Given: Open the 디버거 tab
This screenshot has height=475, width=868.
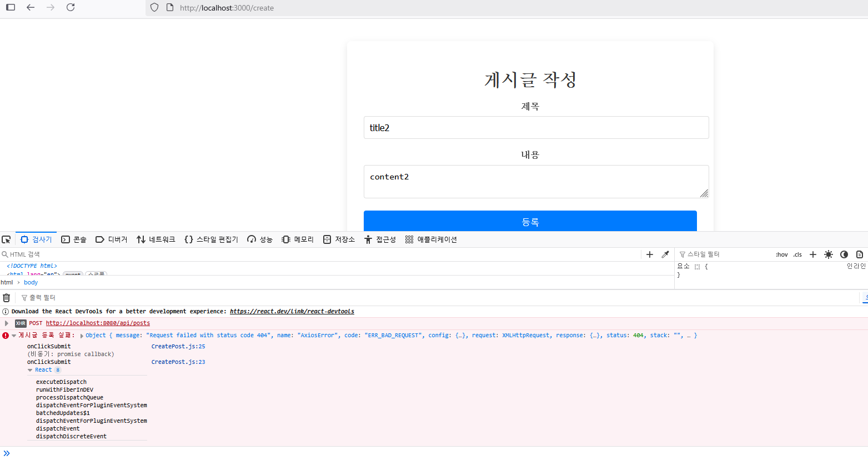Looking at the screenshot, I should [111, 239].
